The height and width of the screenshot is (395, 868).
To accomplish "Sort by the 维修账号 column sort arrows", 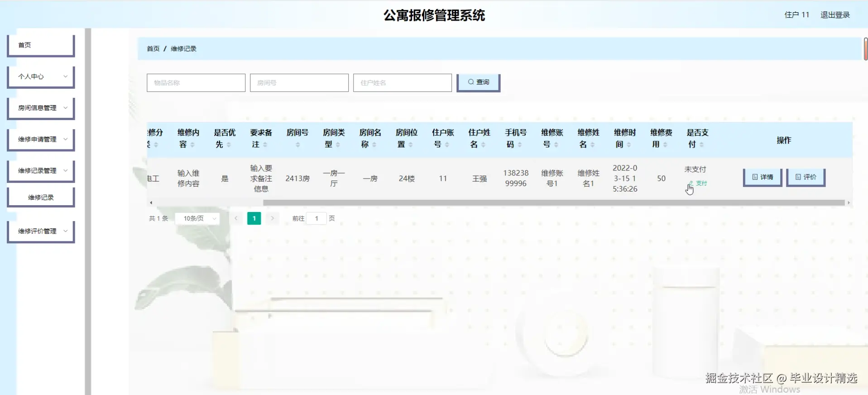I will [x=556, y=145].
